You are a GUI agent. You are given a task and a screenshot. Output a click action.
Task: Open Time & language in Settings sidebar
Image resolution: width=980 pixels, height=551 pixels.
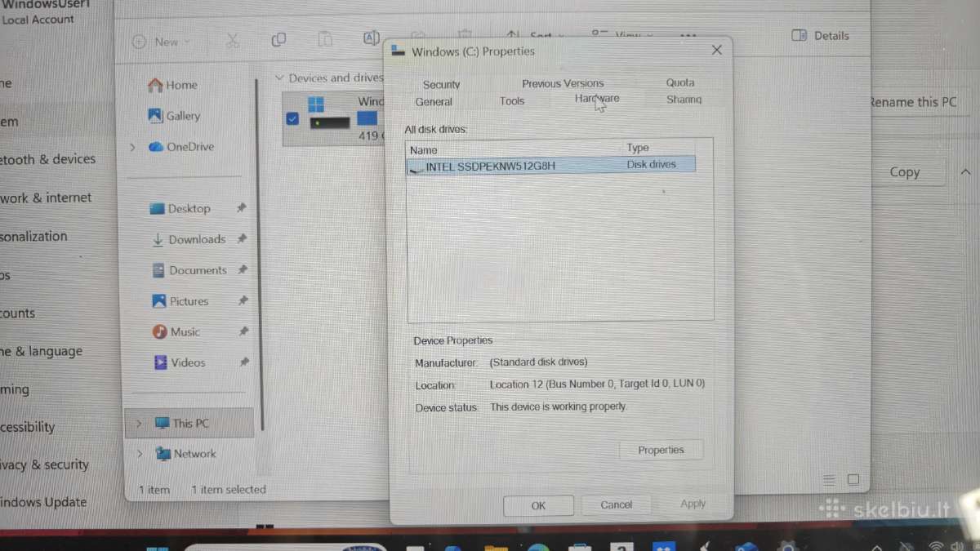(x=41, y=351)
